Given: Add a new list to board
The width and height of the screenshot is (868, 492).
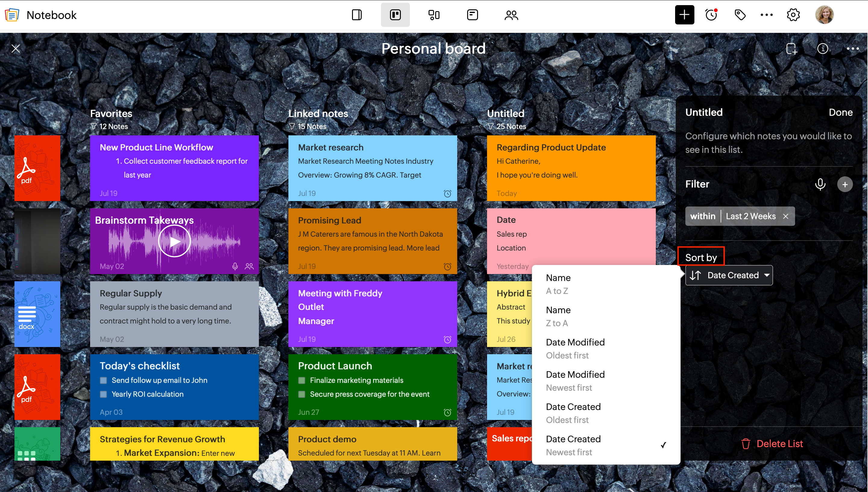Looking at the screenshot, I should (x=791, y=49).
